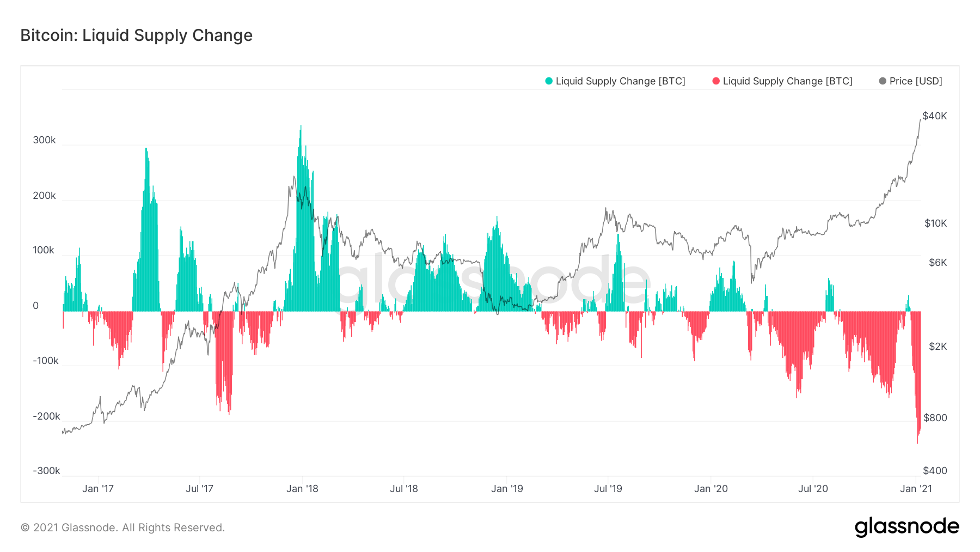Click the 300k left axis label

pos(44,140)
